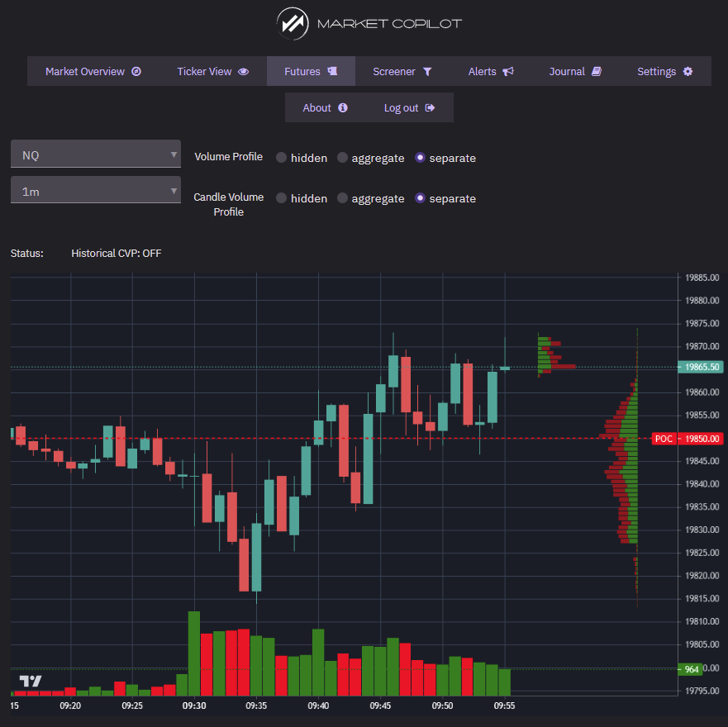The width and height of the screenshot is (728, 727).
Task: Click the gear icon beside Settings
Action: point(688,72)
